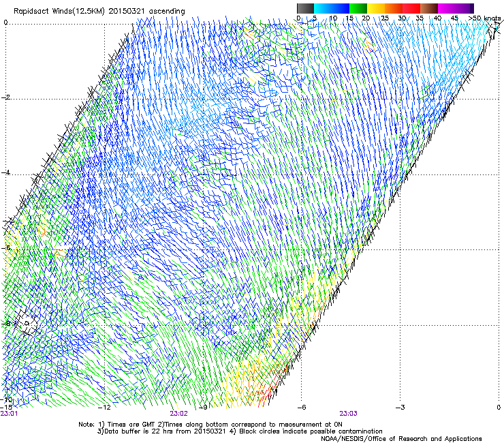Click the legend label '30'

402,18
